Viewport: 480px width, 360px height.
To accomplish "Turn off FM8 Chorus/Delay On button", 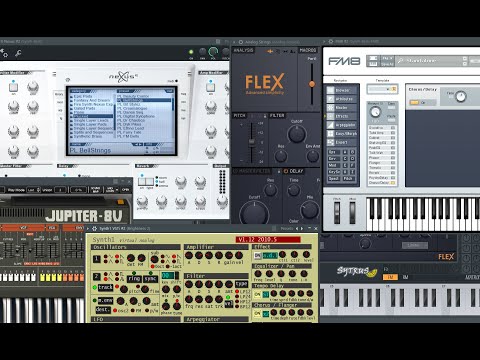I will point(414,102).
